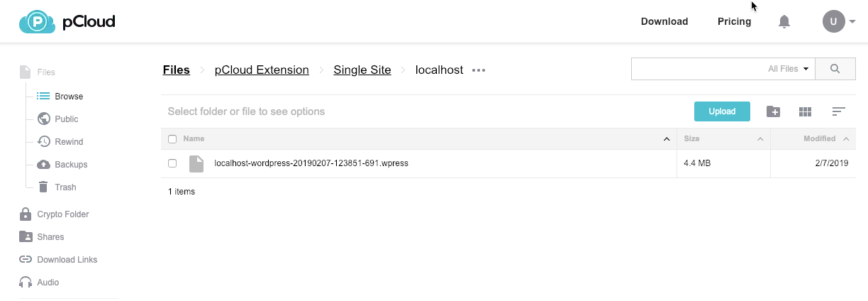Open the Pricing menu item

tap(734, 22)
